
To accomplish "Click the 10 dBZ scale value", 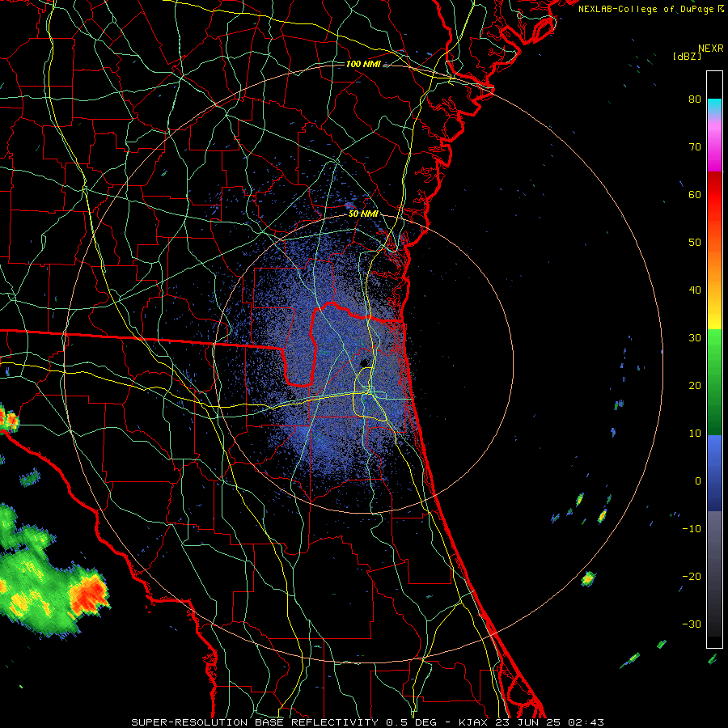I will click(695, 434).
